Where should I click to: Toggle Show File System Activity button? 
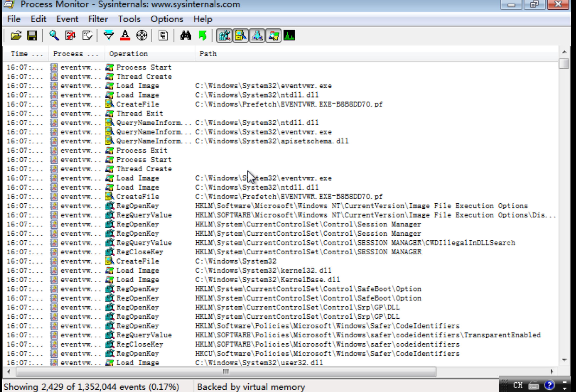241,36
